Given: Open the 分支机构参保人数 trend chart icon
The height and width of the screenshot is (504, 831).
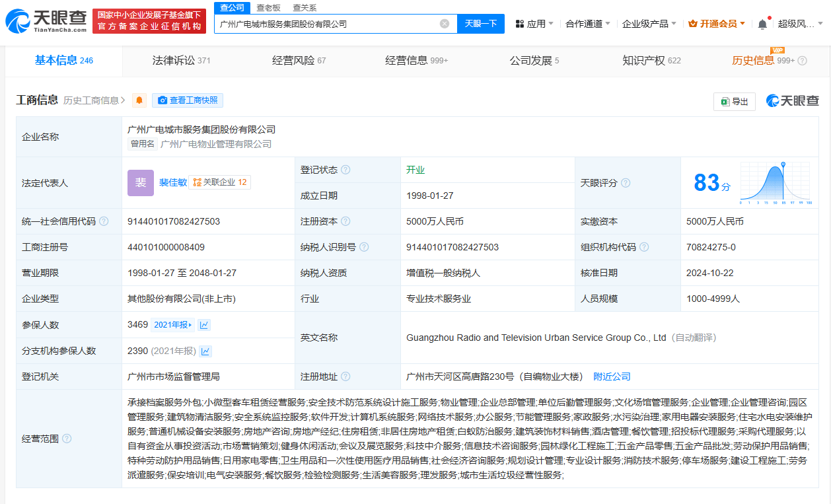Looking at the screenshot, I should coord(206,351).
